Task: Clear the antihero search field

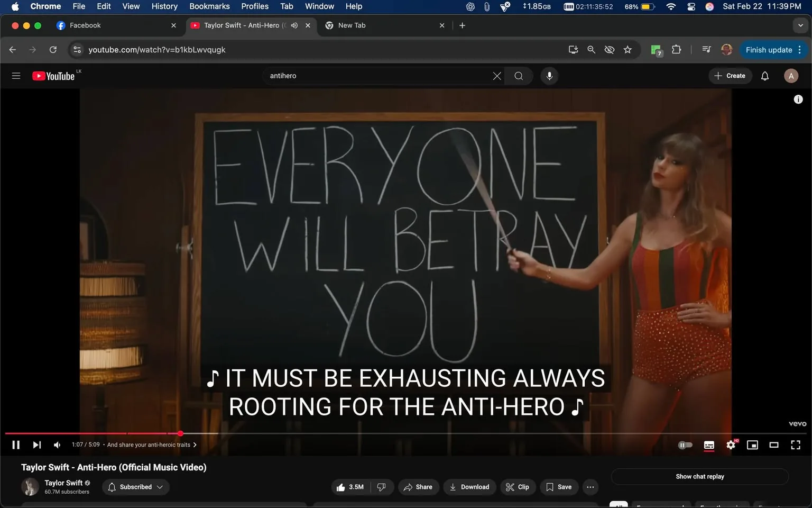Action: click(496, 76)
